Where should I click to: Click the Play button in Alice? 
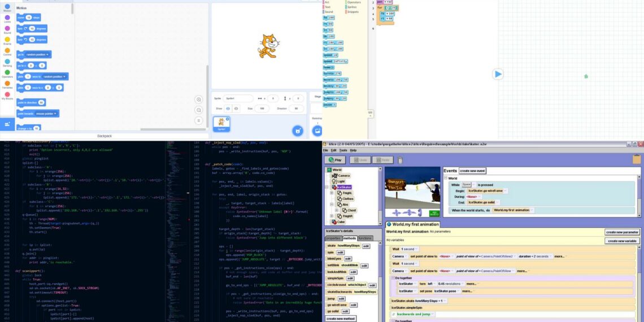(x=335, y=160)
